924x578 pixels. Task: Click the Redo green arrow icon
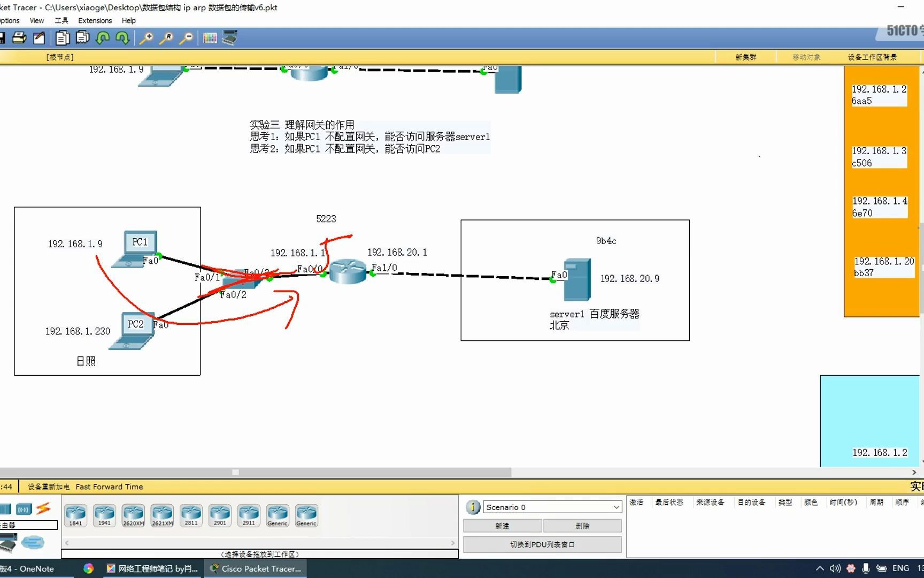122,38
